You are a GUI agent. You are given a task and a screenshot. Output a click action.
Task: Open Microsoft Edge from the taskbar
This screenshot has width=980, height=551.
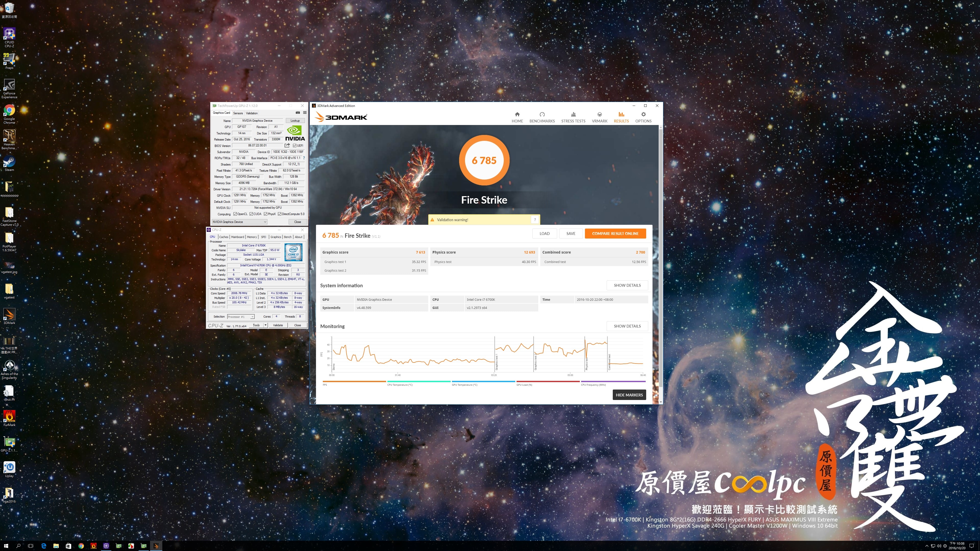click(43, 546)
